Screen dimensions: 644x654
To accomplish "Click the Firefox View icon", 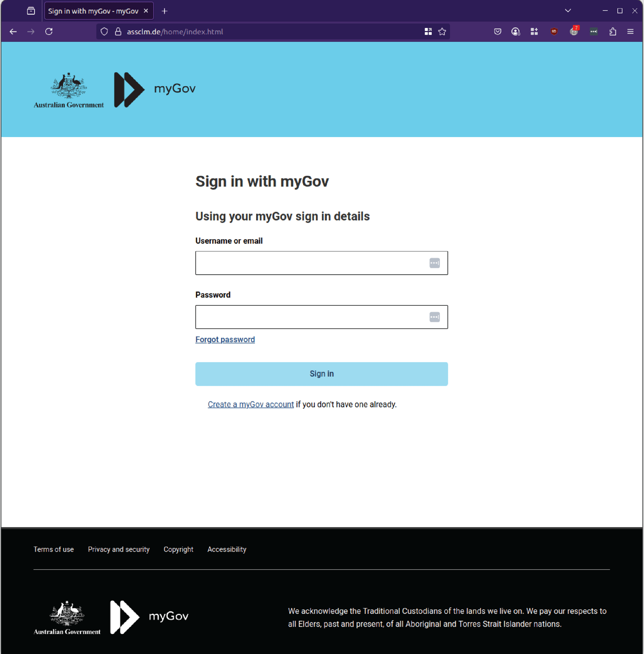I will [x=31, y=11].
